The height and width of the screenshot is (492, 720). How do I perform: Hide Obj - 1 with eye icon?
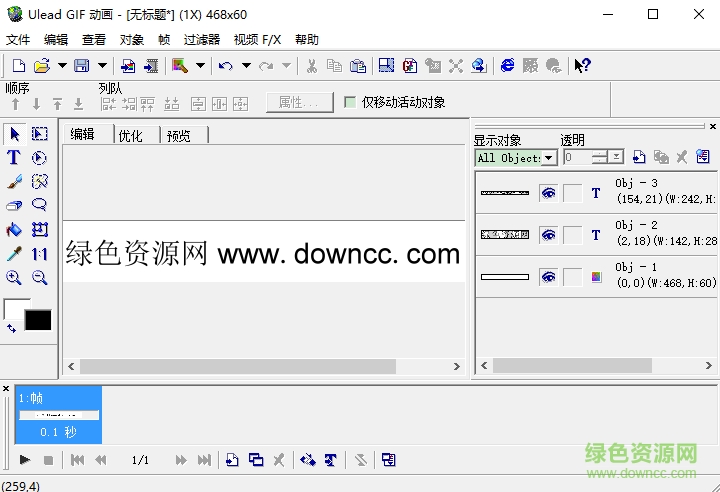(x=548, y=277)
